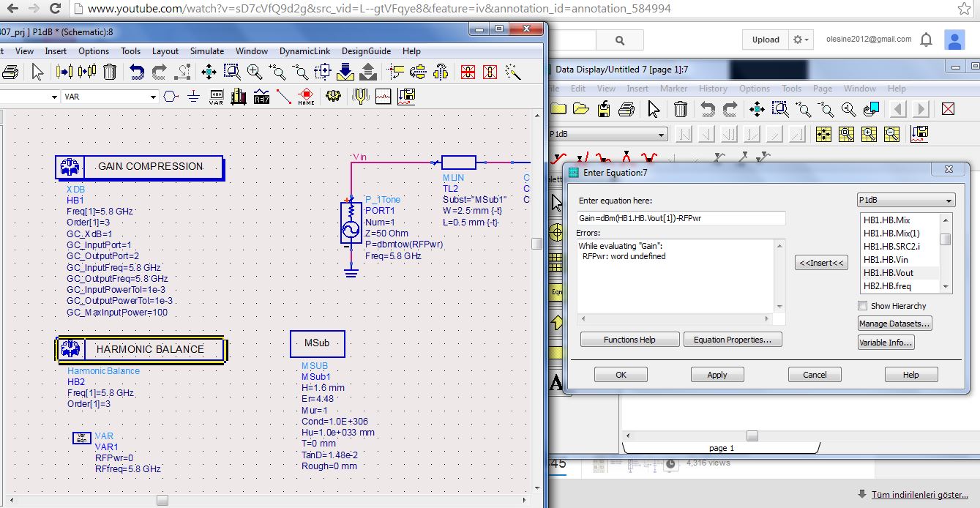Screen dimensions: 980x508
Task: Click the magic wand icon in schematic toolbar
Action: pos(513,72)
